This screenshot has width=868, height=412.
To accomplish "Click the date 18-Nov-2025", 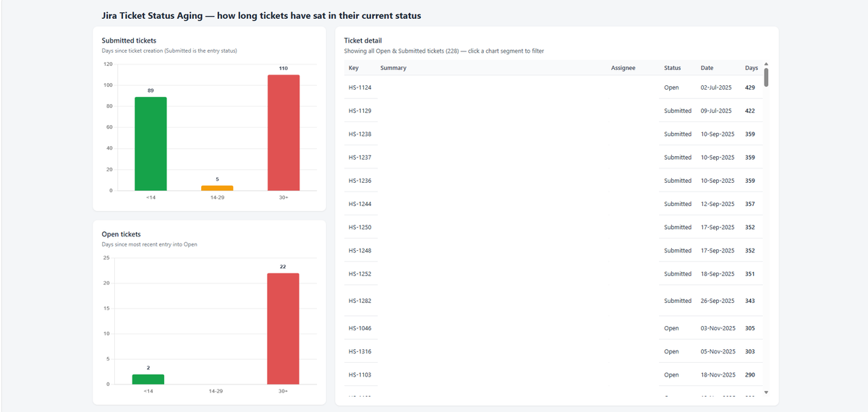I will point(718,375).
